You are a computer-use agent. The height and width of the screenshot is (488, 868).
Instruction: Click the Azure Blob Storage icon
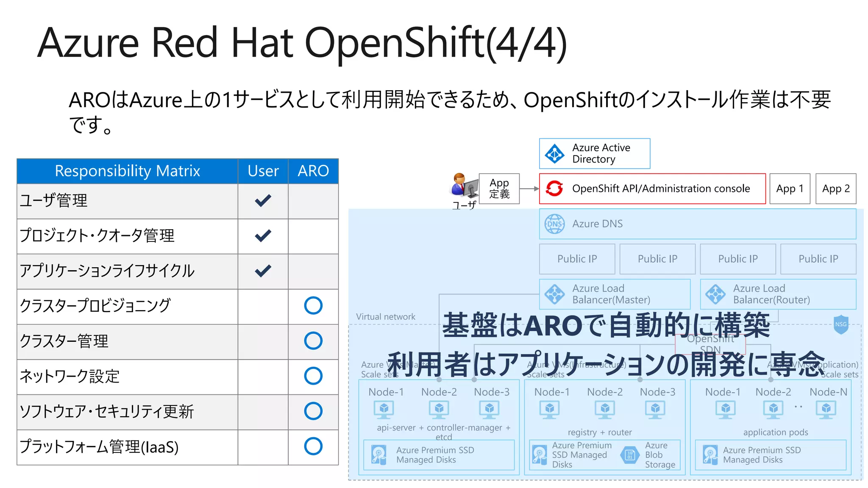click(630, 455)
